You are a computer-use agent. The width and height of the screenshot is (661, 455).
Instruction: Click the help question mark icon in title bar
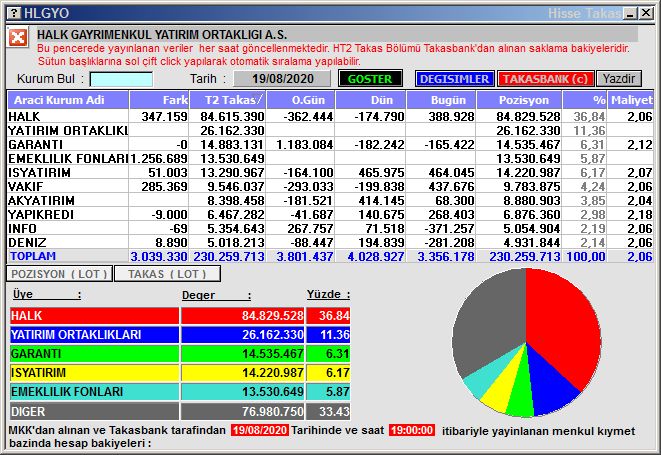[14, 13]
